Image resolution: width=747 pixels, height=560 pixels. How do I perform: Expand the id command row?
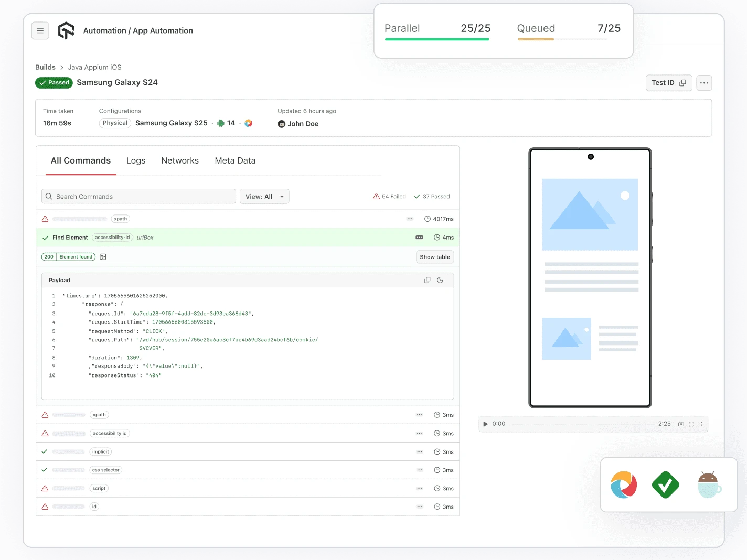point(248,507)
